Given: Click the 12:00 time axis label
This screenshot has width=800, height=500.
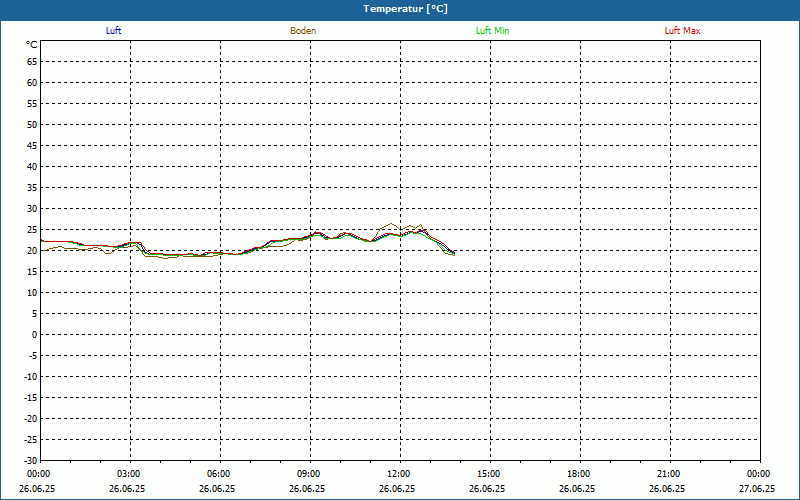Looking at the screenshot, I should [x=398, y=474].
